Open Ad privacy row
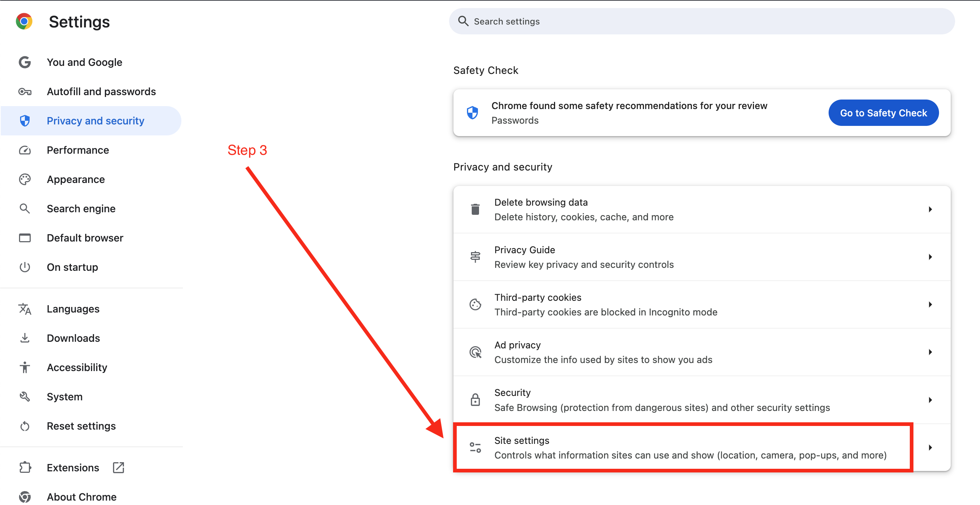 701,352
